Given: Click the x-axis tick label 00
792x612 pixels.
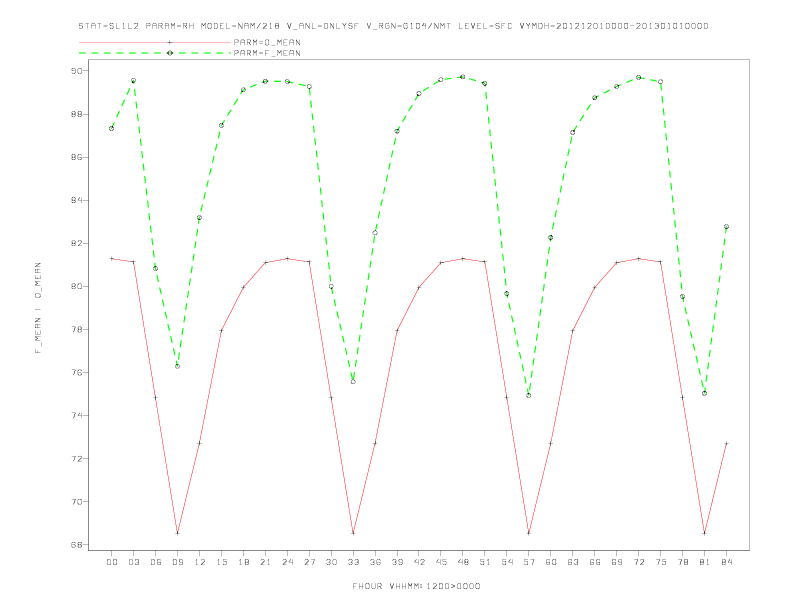Looking at the screenshot, I should 112,562.
